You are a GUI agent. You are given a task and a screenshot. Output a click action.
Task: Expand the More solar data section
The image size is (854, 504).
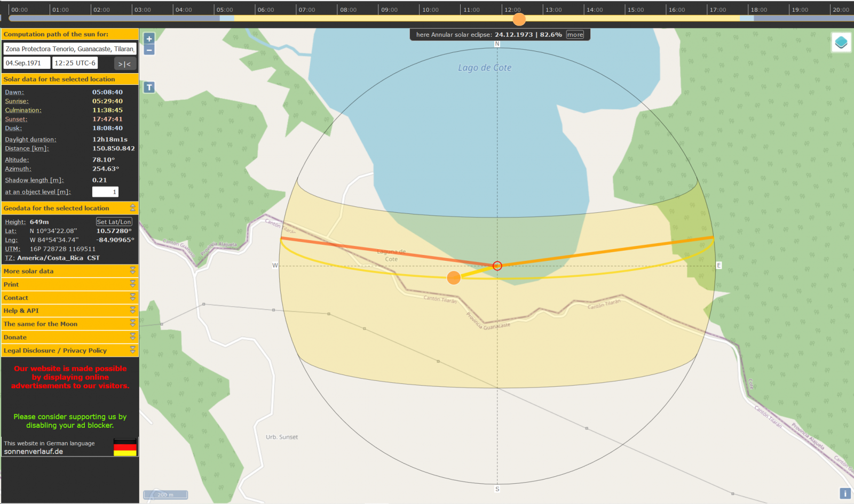click(x=132, y=271)
